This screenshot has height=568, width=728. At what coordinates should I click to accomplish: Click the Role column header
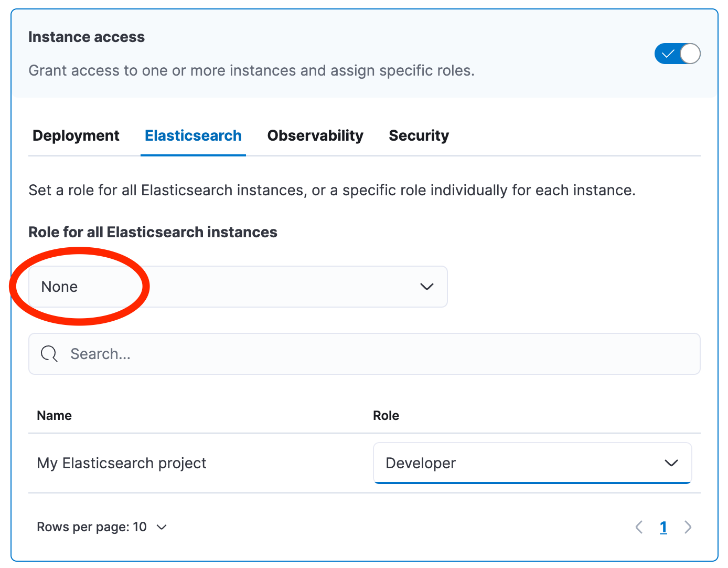386,415
